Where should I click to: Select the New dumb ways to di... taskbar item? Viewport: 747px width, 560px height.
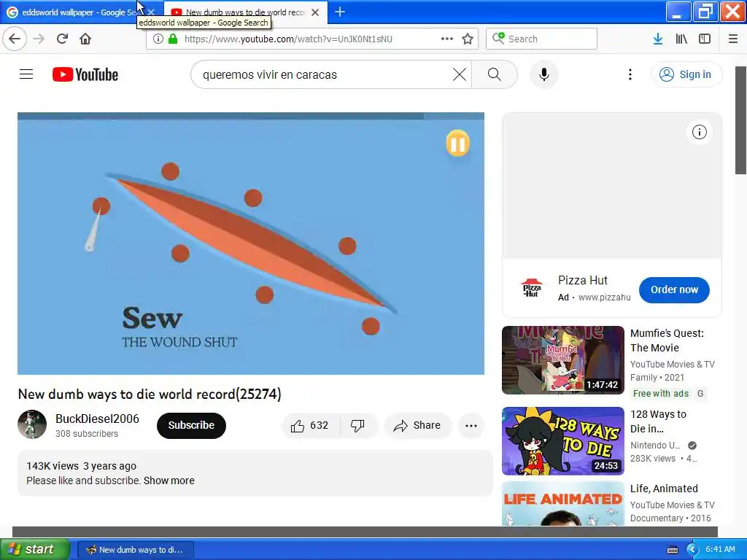tap(135, 550)
